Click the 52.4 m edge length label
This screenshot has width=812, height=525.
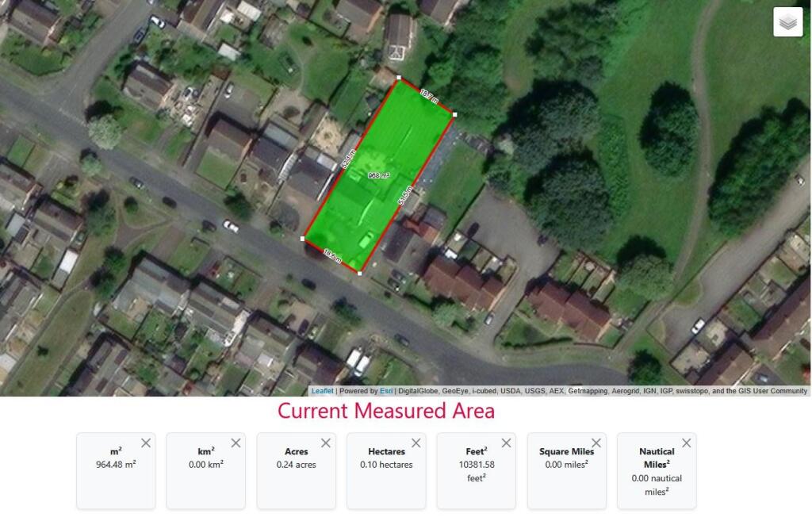(x=349, y=159)
